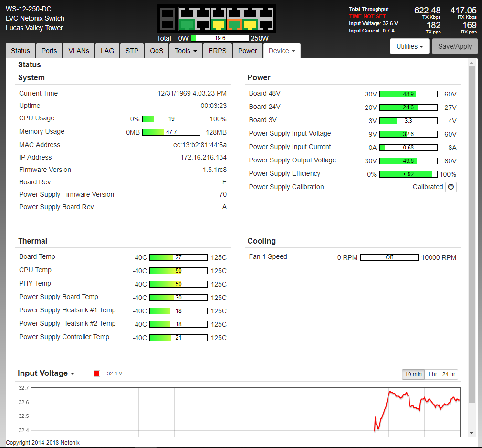Open the QoS tab
Screen dimensions: 482x448
coord(157,51)
